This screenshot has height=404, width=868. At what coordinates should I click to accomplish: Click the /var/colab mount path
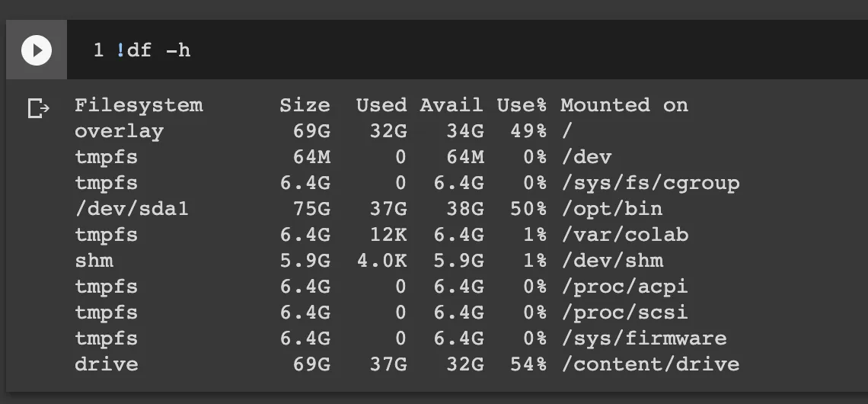pos(624,235)
